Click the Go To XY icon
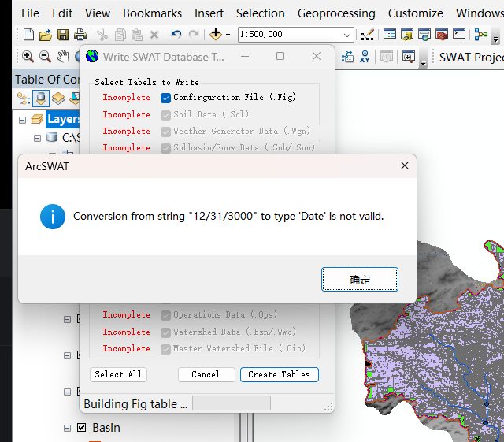The image size is (504, 442). tap(365, 57)
